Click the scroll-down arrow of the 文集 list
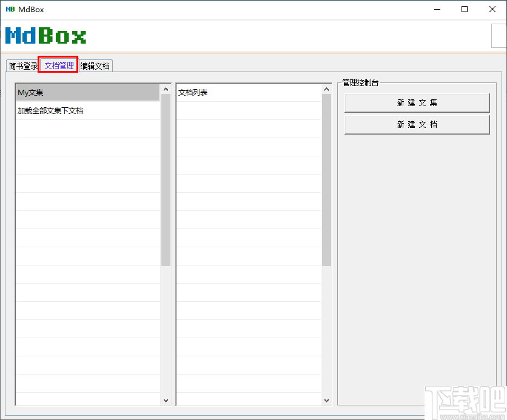Viewport: 507px width, 420px height. (166, 400)
